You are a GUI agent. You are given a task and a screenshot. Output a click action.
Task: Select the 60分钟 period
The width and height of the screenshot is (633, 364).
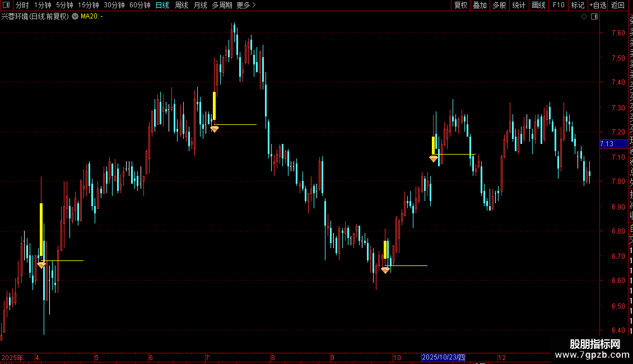coord(140,5)
